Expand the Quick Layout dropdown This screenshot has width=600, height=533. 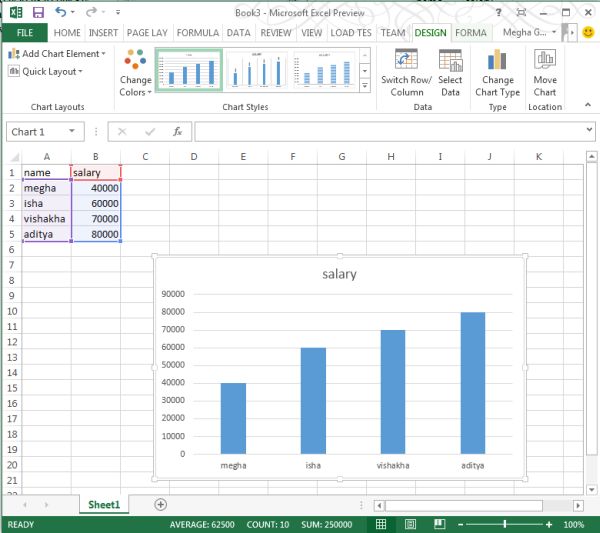pyautogui.click(x=47, y=71)
